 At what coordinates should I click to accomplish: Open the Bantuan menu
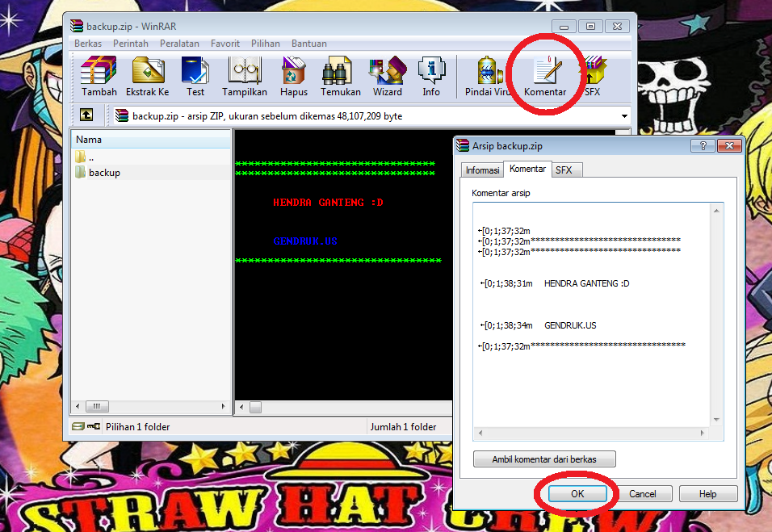pyautogui.click(x=308, y=44)
